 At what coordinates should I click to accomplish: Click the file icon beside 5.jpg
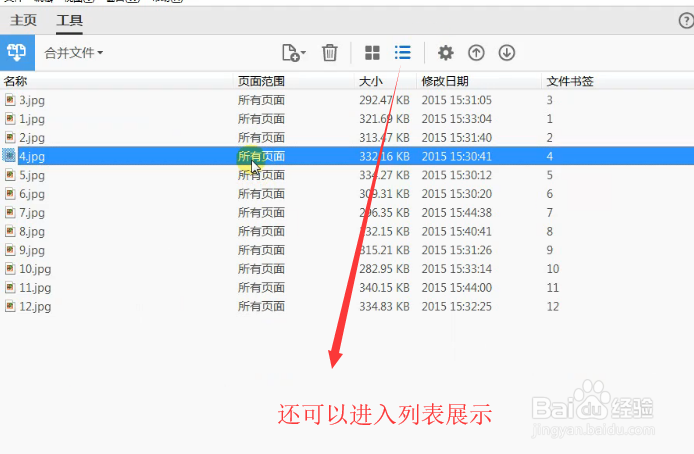pos(10,174)
